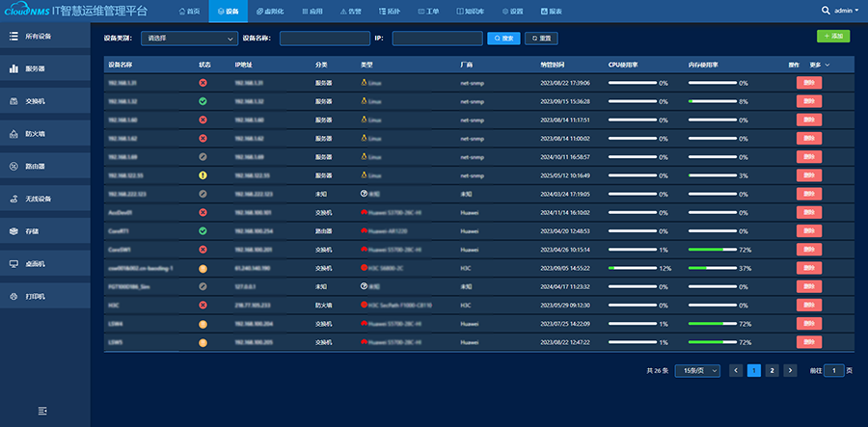Select the 防火墙 sidebar icon

point(14,134)
